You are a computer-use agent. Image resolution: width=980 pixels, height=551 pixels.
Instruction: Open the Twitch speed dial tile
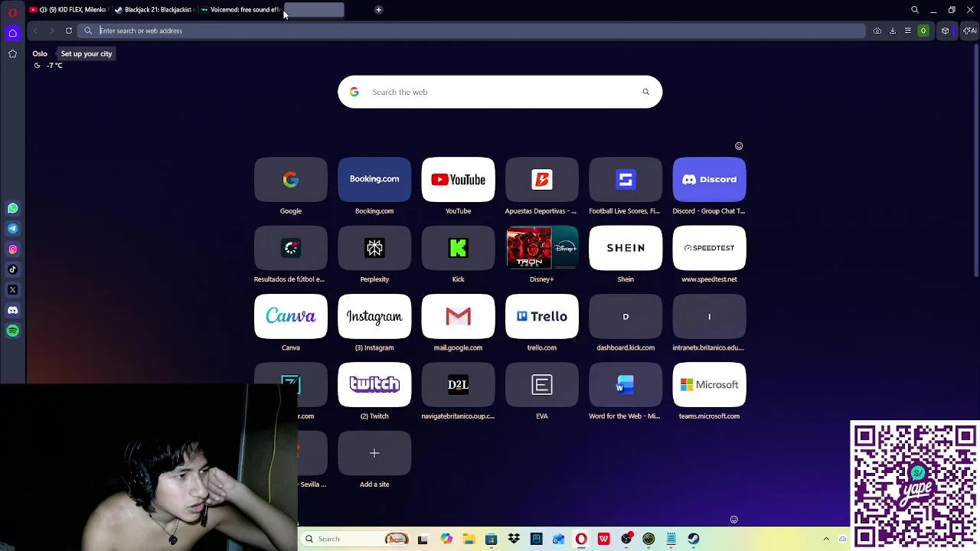(x=374, y=385)
